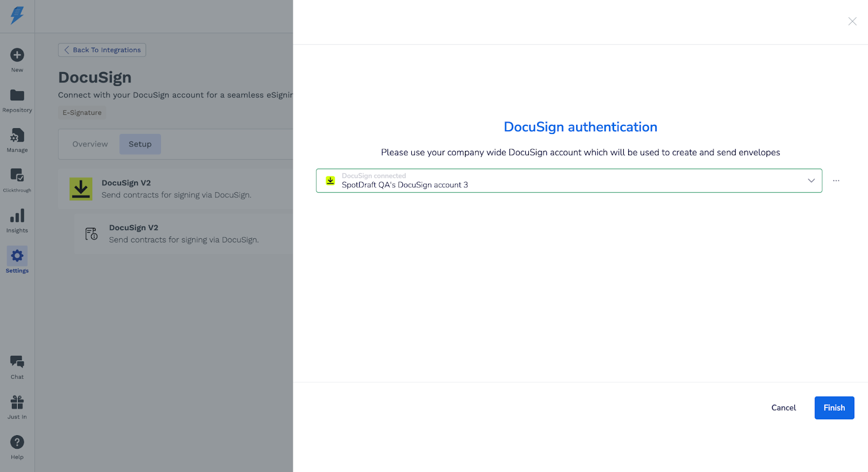Click the New plus icon in sidebar
The width and height of the screenshot is (868, 472).
pyautogui.click(x=17, y=55)
